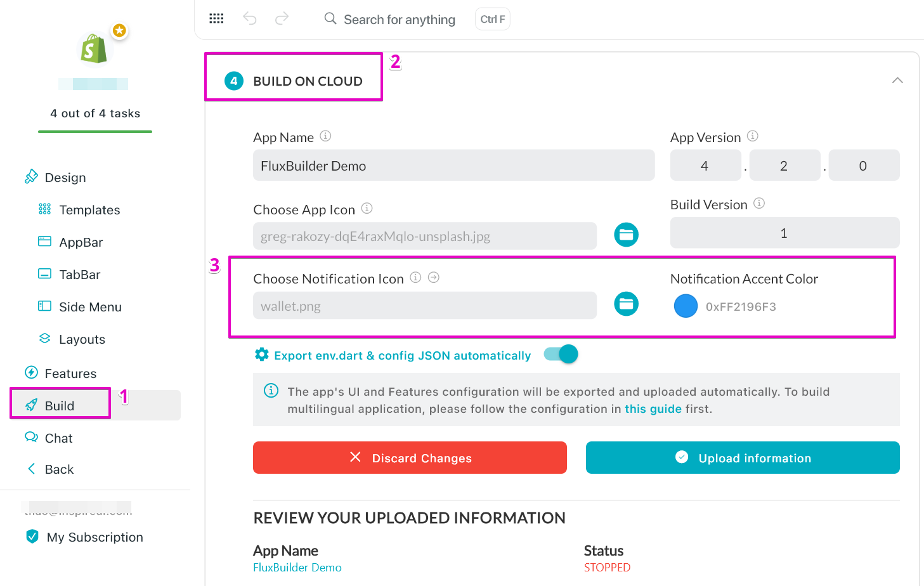Open Templates in the Design menu
924x586 pixels.
pos(89,210)
